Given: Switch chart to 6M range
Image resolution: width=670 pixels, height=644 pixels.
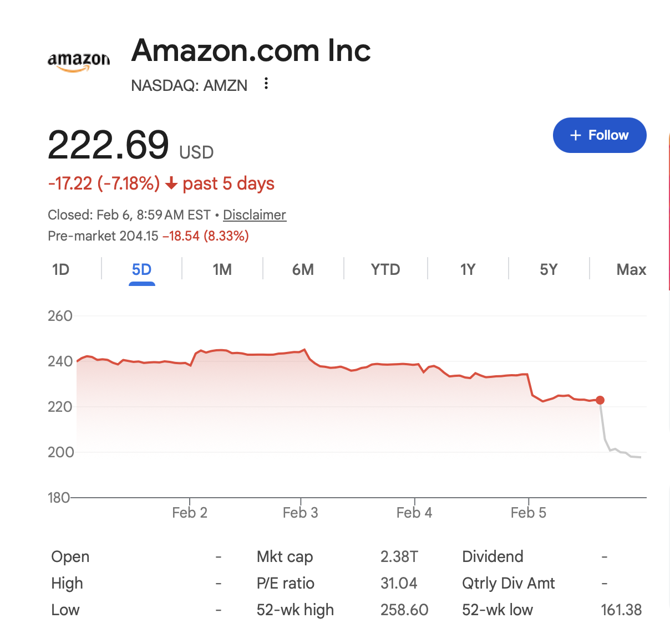Looking at the screenshot, I should [303, 270].
